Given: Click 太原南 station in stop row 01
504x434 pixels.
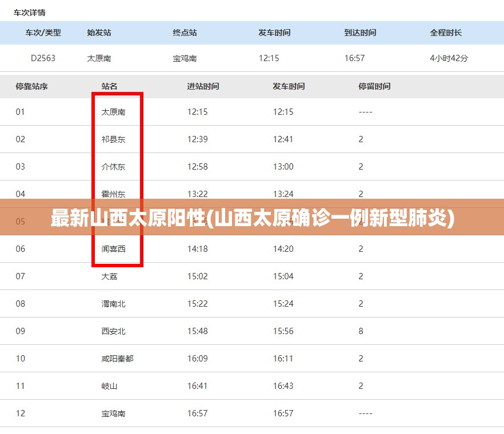Looking at the screenshot, I should pyautogui.click(x=113, y=112).
